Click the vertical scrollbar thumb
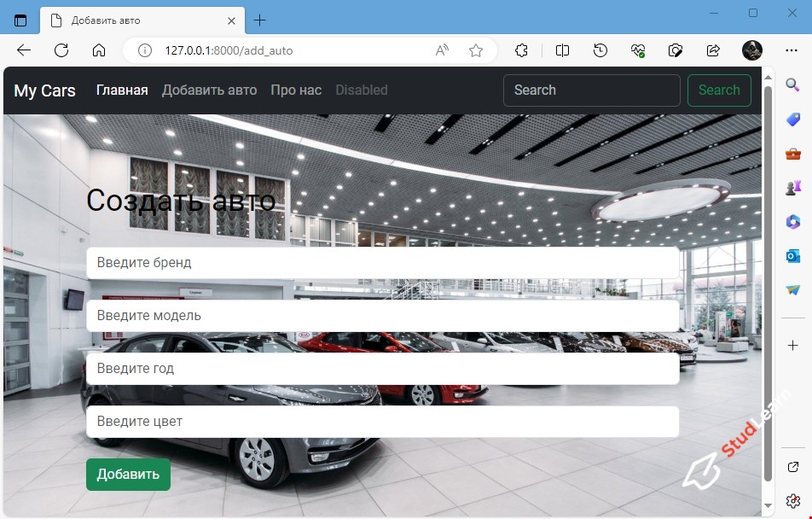This screenshot has width=812, height=519. pos(768,283)
